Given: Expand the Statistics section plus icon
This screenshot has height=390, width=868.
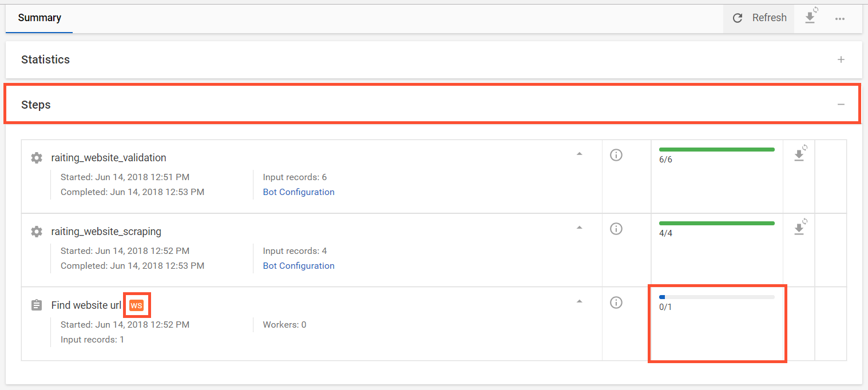Looking at the screenshot, I should pos(841,59).
